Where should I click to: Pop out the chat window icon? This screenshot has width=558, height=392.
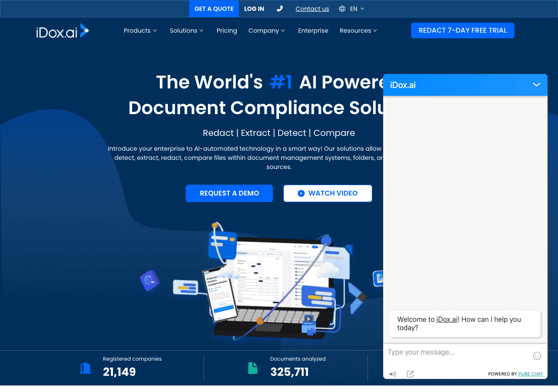(x=410, y=374)
